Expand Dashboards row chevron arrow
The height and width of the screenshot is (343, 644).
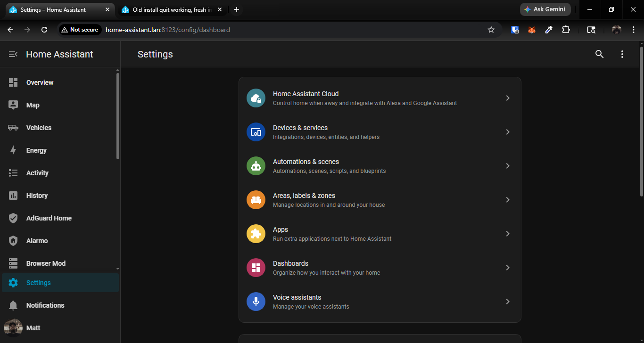[508, 268]
